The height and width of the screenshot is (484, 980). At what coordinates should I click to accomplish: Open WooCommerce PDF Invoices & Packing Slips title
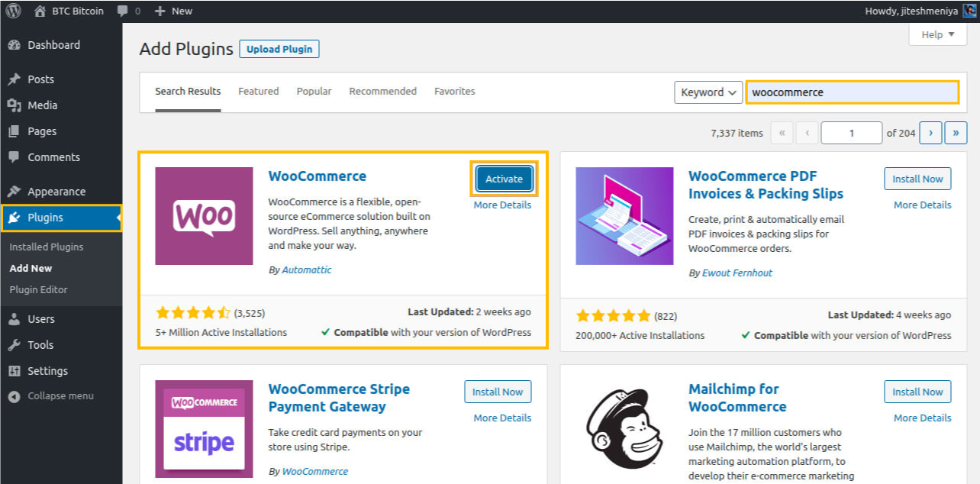coord(766,185)
